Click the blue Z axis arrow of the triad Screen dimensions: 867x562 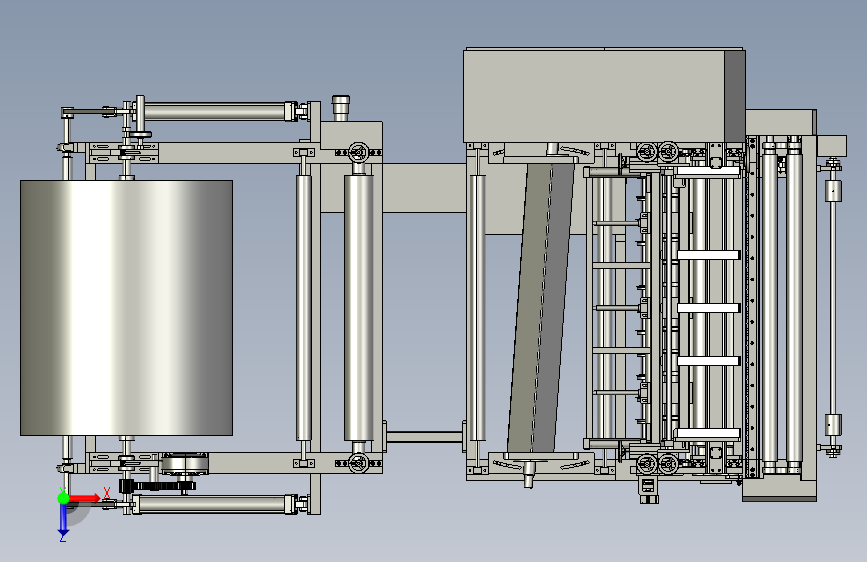click(63, 519)
